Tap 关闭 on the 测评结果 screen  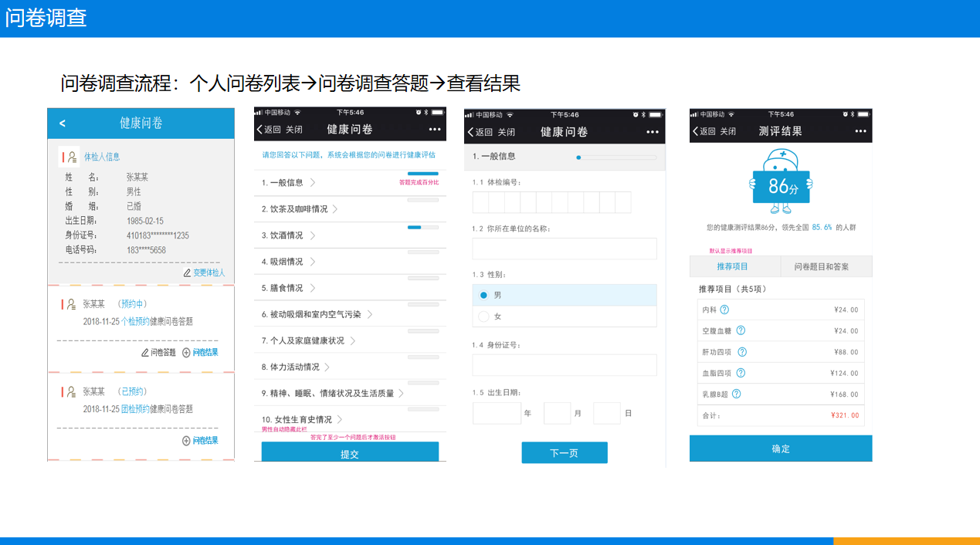click(727, 131)
